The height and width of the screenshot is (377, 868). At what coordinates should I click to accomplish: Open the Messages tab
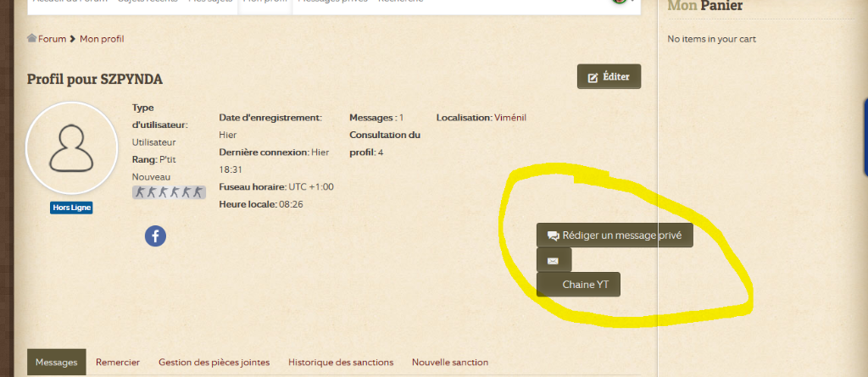(x=57, y=362)
